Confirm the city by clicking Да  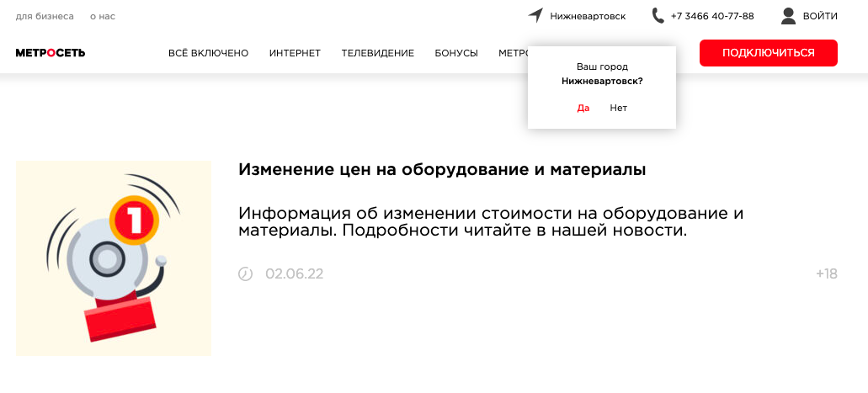click(583, 108)
